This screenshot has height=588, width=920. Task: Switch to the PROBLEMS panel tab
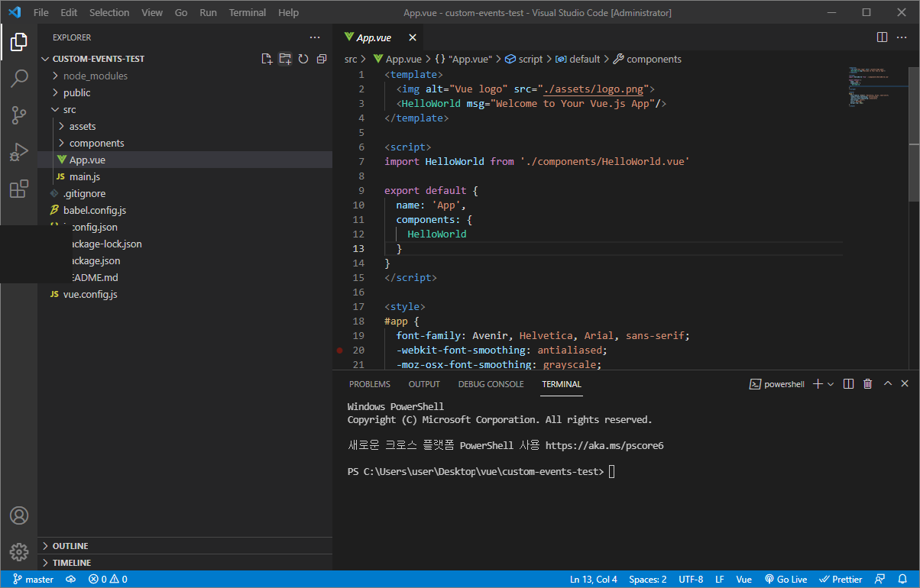[x=370, y=384]
